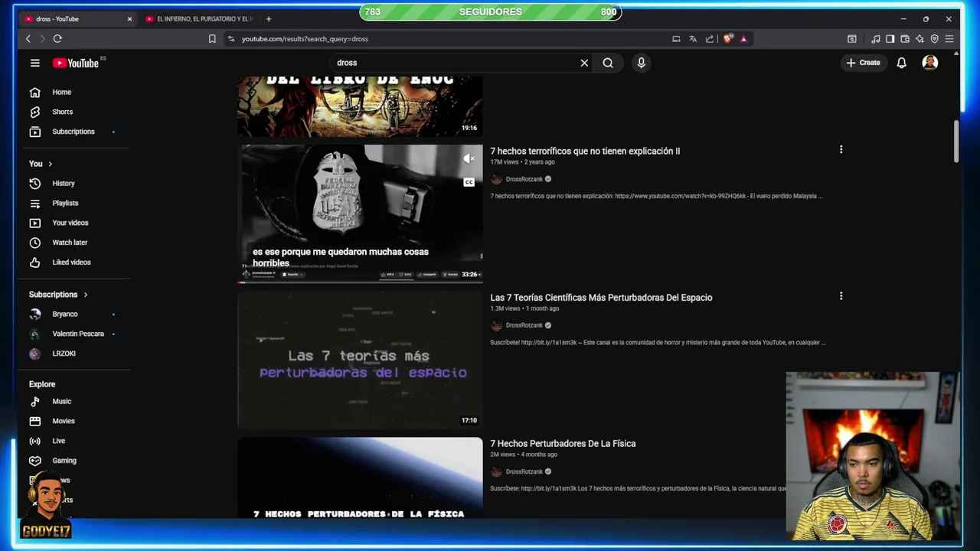This screenshot has height=551, width=980.
Task: Click the translate page icon
Action: 693,38
